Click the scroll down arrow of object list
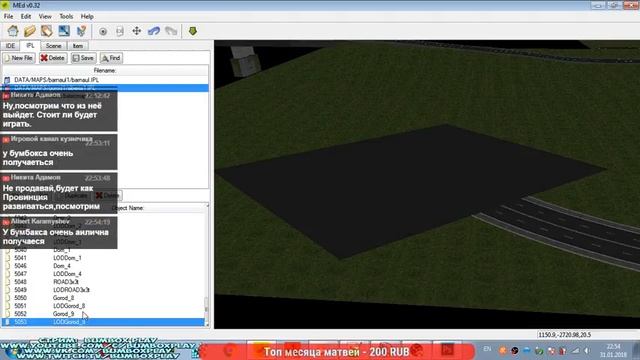The height and width of the screenshot is (360, 640). click(x=207, y=324)
